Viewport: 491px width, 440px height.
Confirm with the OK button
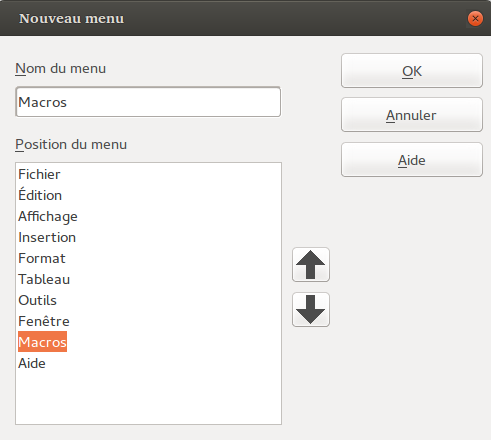click(x=412, y=71)
